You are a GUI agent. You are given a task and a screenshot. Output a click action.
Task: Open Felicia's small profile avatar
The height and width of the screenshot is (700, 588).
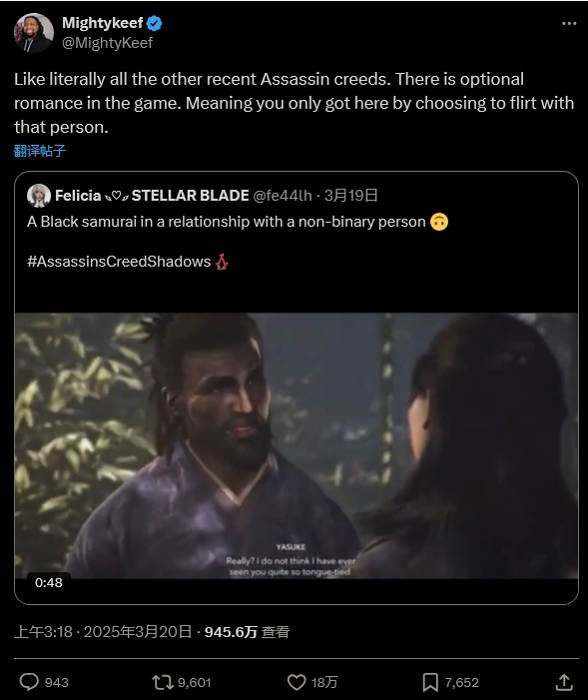coord(39,196)
